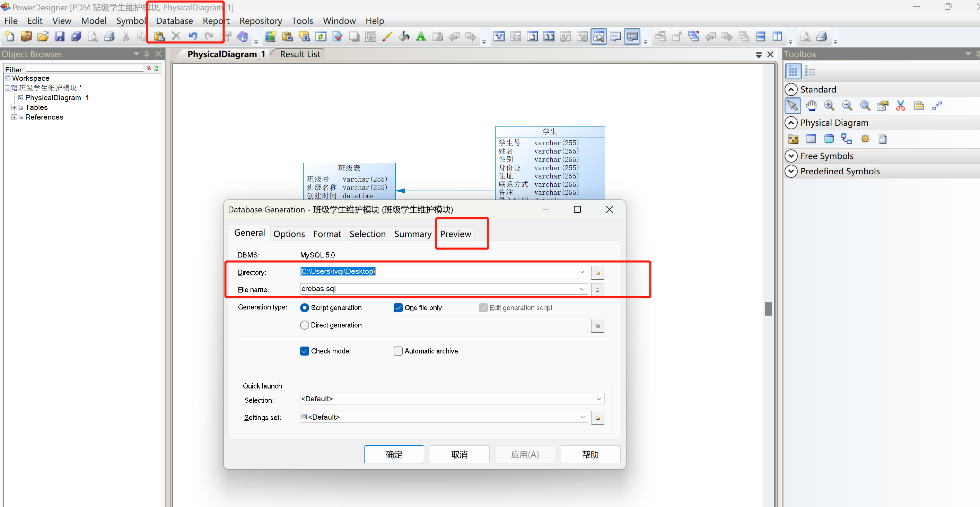Switch to the Preview tab
The width and height of the screenshot is (980, 507).
(455, 234)
